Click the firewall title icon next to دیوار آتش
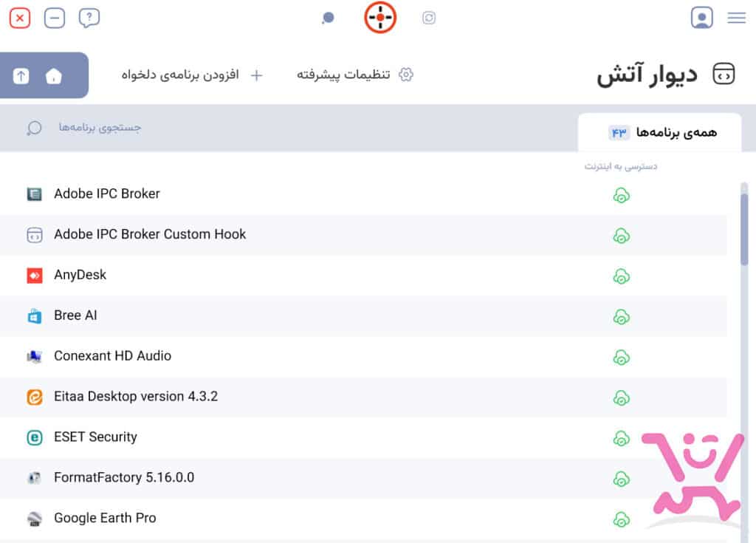Viewport: 756px width, 543px height. [x=724, y=75]
